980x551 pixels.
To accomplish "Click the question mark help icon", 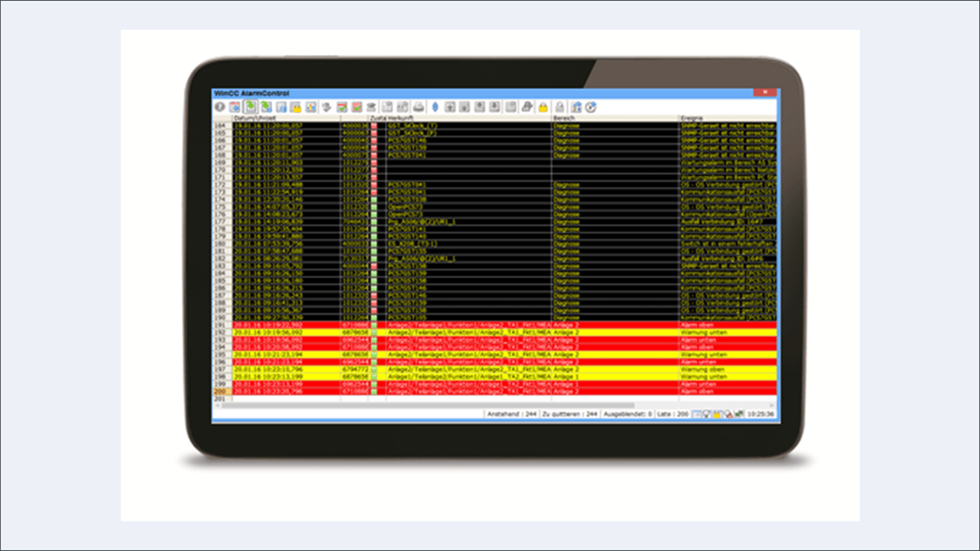I will coord(220,107).
